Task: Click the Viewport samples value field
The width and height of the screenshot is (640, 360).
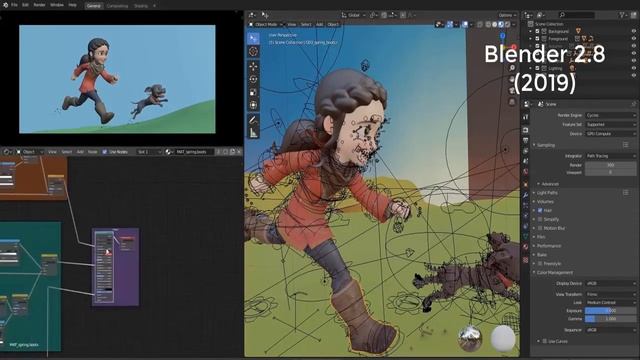Action: point(611,172)
